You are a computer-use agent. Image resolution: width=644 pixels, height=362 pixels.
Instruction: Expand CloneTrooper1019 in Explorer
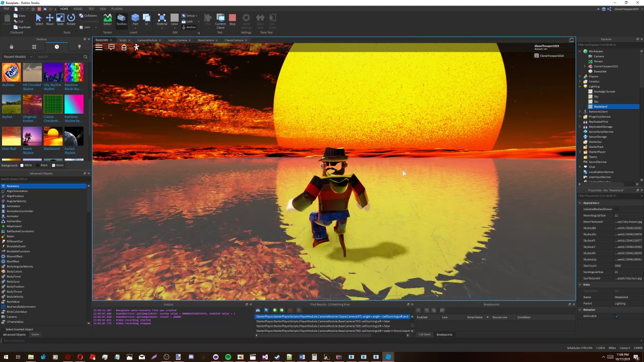tap(585, 66)
